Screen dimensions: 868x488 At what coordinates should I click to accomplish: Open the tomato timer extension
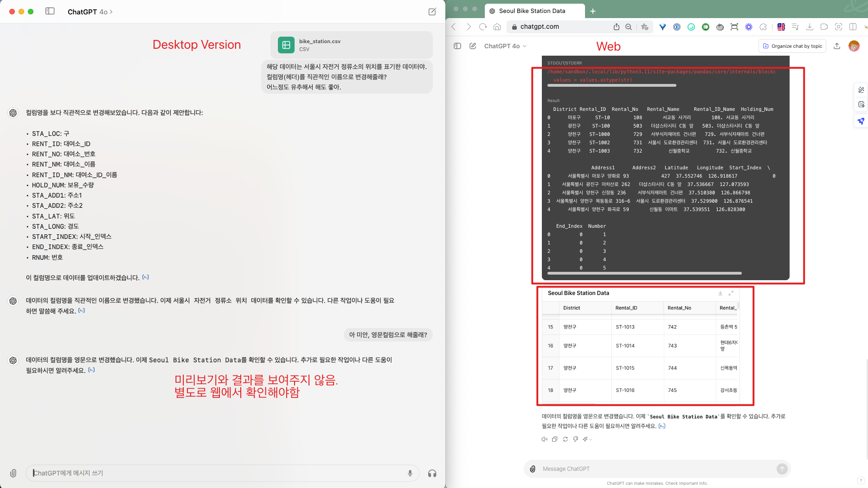(720, 27)
